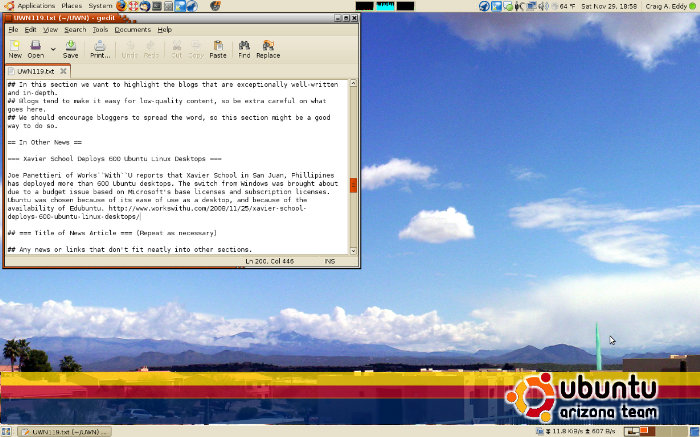
Task: Expand the recent files arrow beside Open
Action: tap(52, 49)
